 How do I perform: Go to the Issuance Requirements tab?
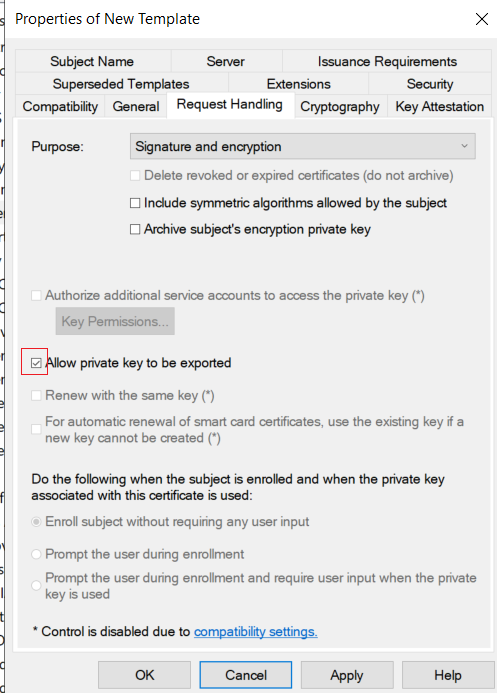point(387,61)
